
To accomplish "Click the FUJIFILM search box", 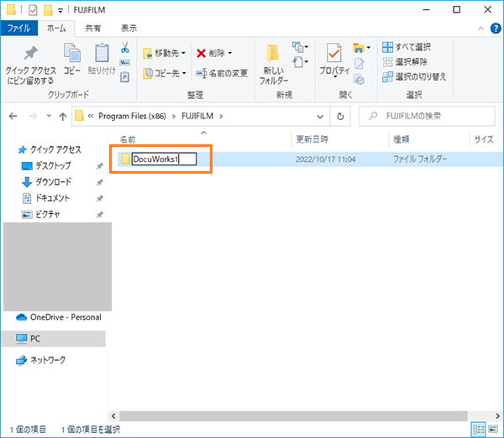I will pyautogui.click(x=427, y=116).
